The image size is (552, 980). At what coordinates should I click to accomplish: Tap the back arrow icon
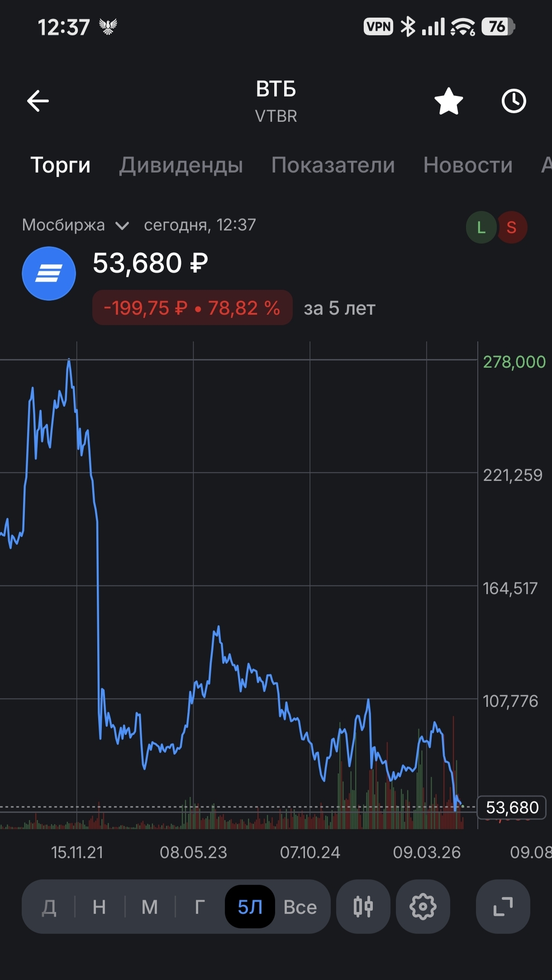click(38, 101)
